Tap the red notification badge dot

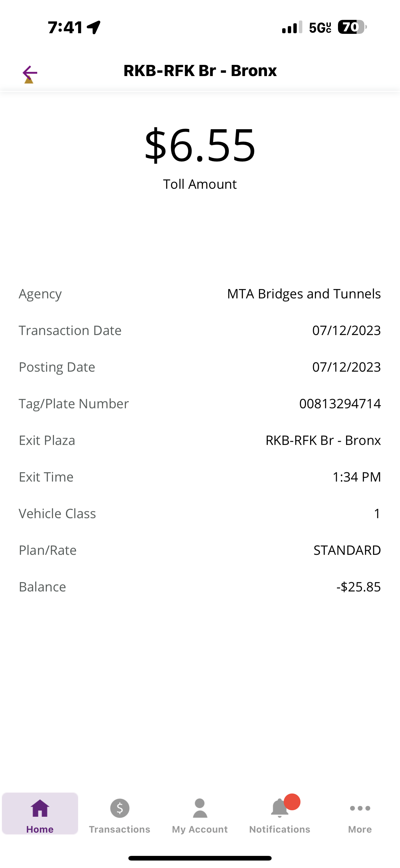click(x=292, y=802)
